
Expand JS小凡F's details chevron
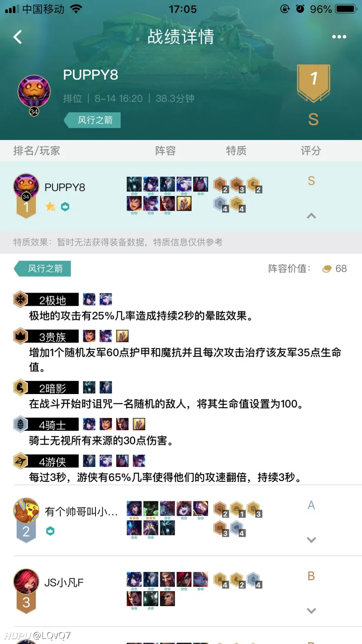click(311, 610)
